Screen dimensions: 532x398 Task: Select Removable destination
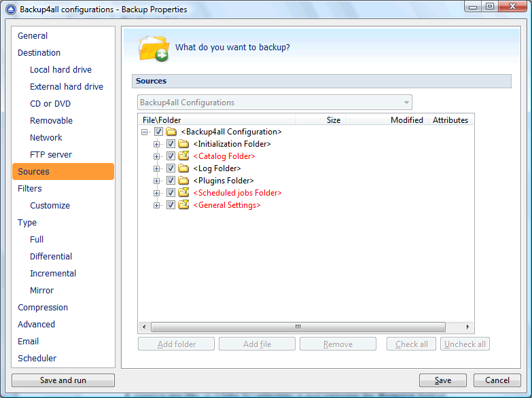(51, 120)
